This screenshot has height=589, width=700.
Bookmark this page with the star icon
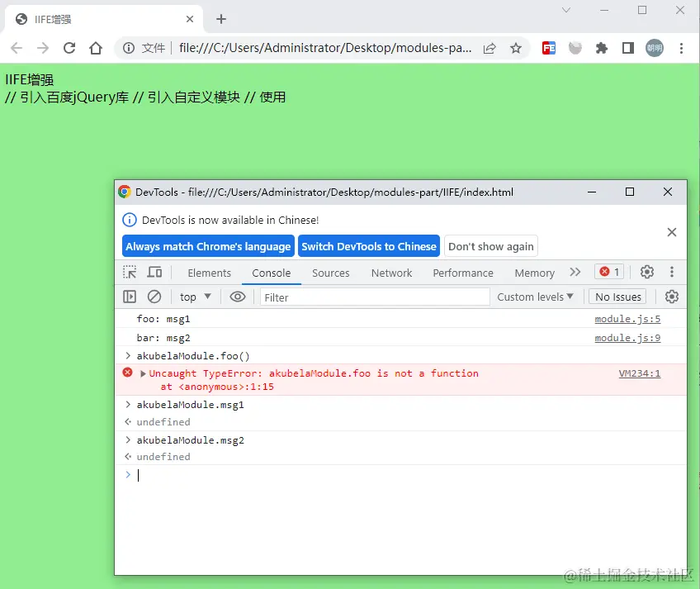pos(516,48)
